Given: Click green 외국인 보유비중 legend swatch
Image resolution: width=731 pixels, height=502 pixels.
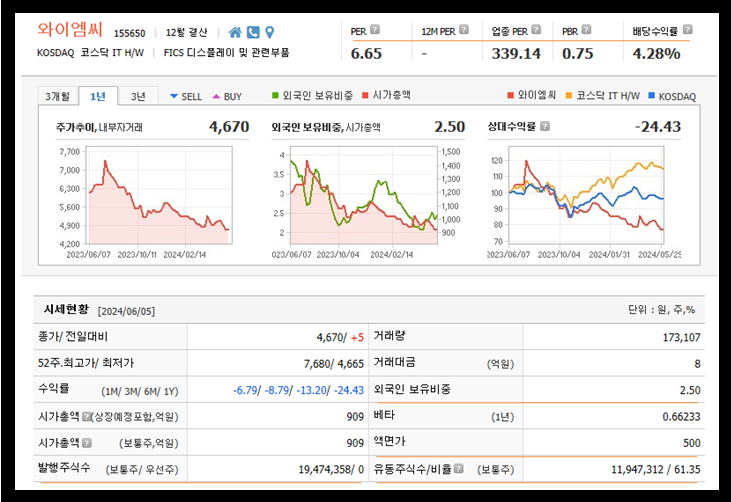Looking at the screenshot, I should pos(275,96).
